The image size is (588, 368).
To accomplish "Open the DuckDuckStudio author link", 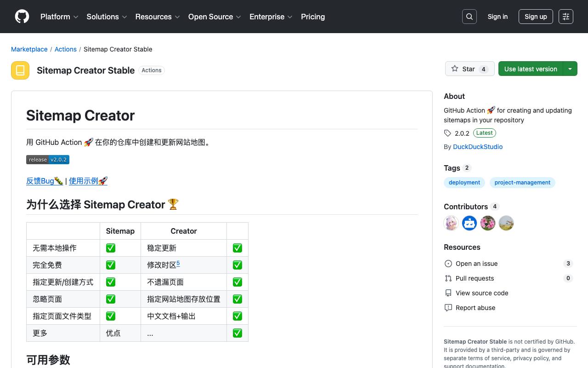I will pos(478,147).
